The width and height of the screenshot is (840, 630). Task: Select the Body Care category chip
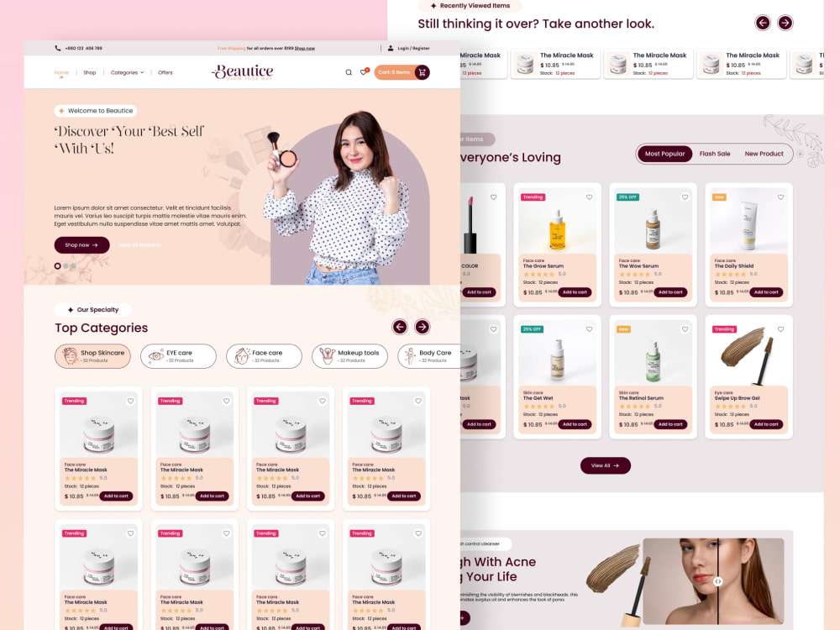coord(428,356)
